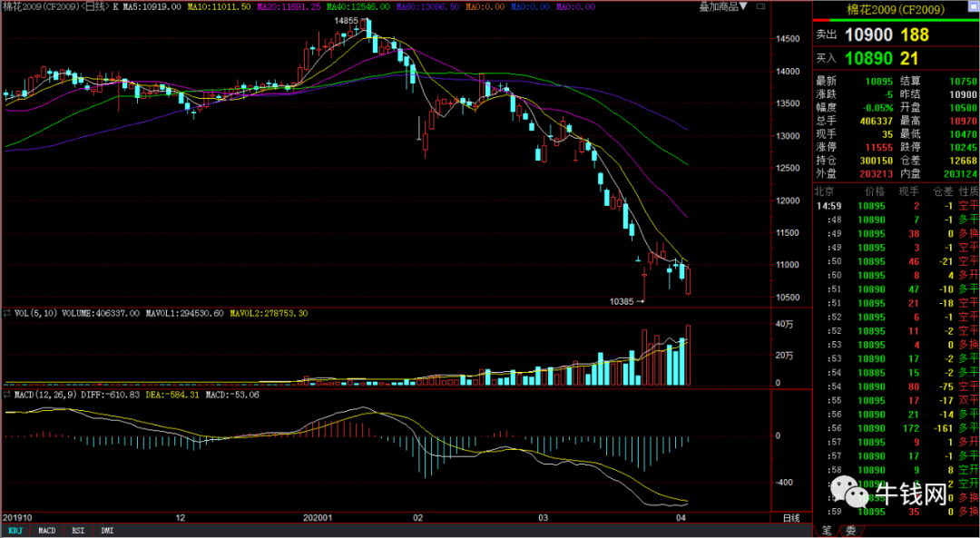This screenshot has height=538, width=980.
Task: Select the 14:59 tick row
Action: click(x=897, y=206)
